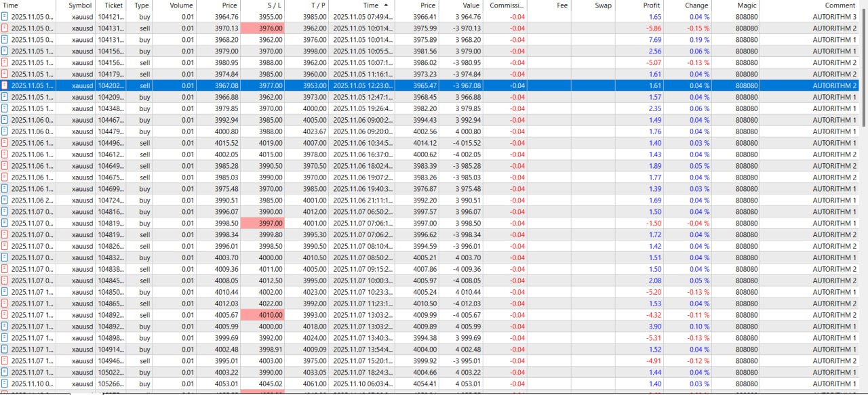This screenshot has height=395, width=868.
Task: Click the icon of the highlighted 3967.08 sell row
Action: tap(5, 86)
